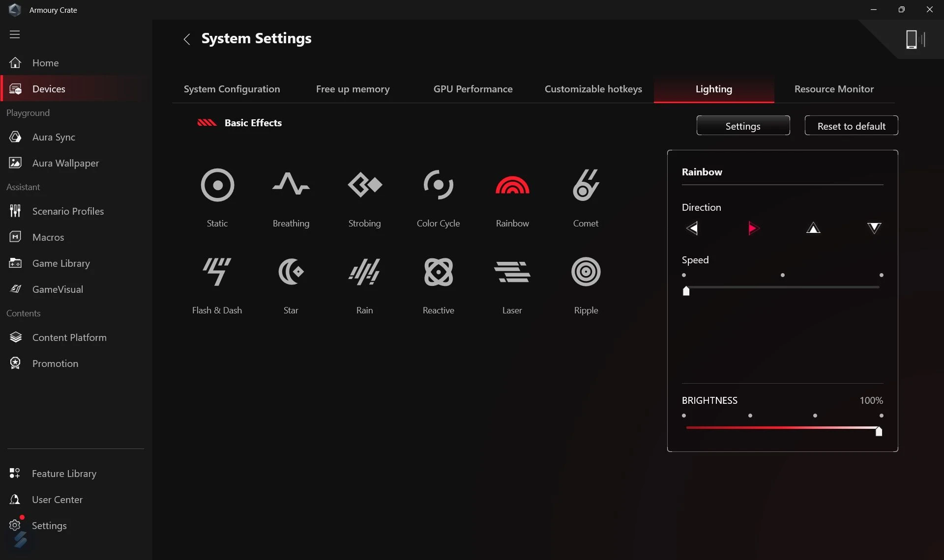The width and height of the screenshot is (944, 560).
Task: Set rainbow direction to up arrow
Action: 813,228
